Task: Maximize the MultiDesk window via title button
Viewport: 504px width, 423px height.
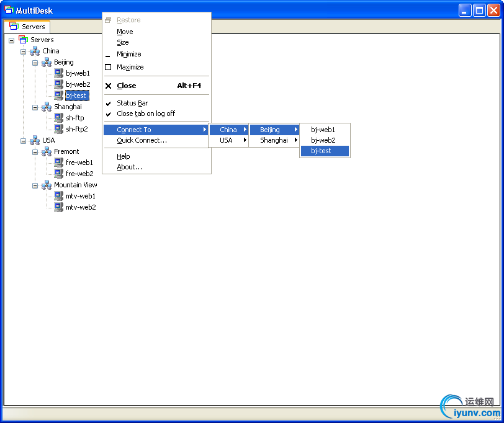Action: pos(479,11)
